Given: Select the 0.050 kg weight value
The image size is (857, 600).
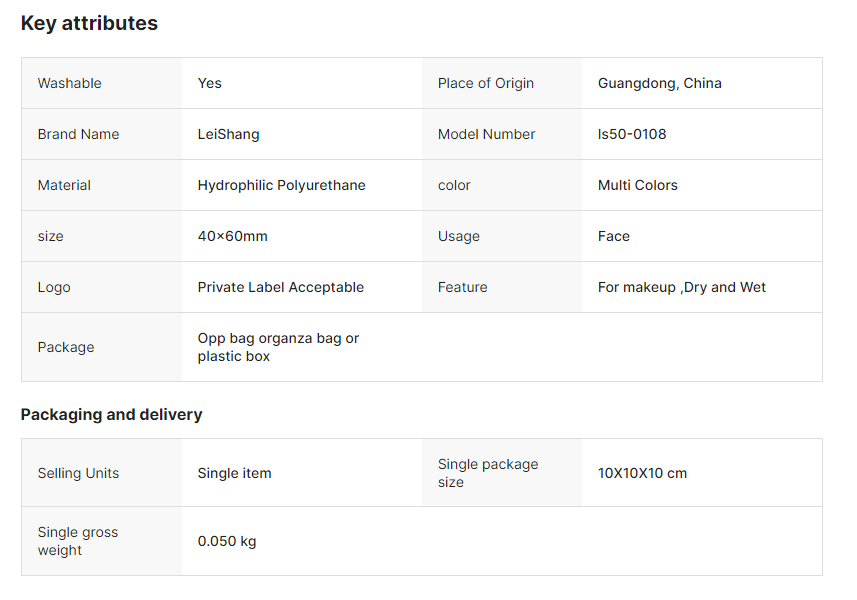Looking at the screenshot, I should point(226,541).
